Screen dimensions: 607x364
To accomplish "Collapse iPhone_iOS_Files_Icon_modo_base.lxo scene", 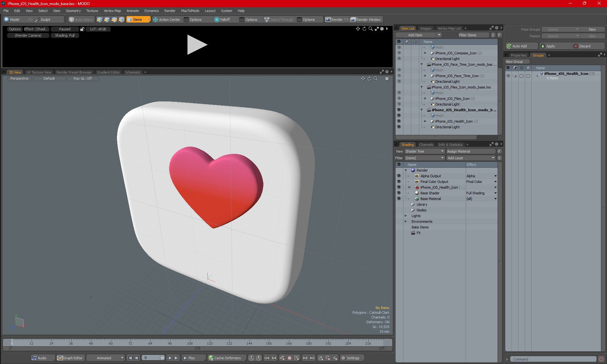I will (421, 87).
